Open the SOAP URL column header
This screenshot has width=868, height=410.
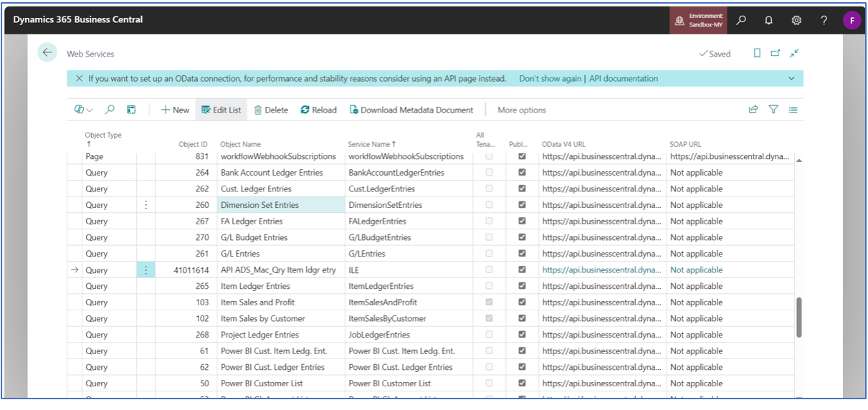coord(686,144)
